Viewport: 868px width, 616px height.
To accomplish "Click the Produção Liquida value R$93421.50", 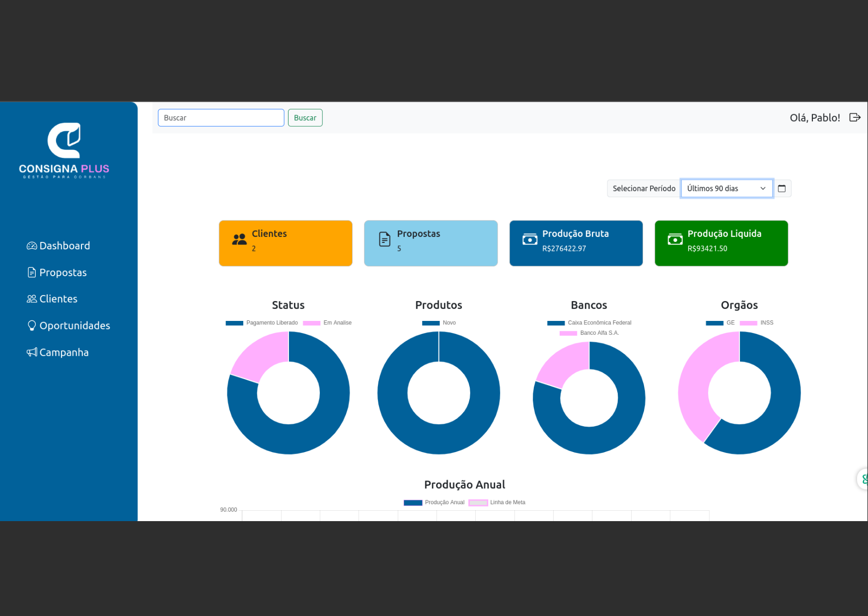I will pos(707,248).
